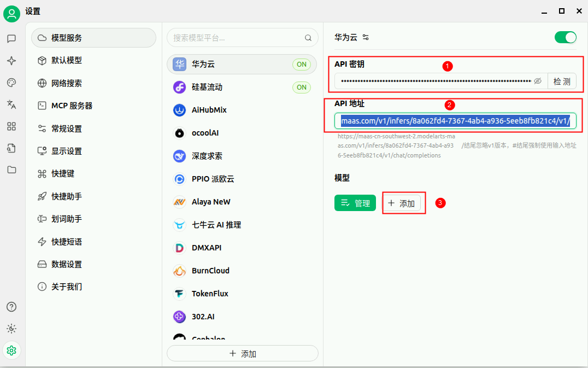Click the 华为云 provider logo icon

[180, 64]
